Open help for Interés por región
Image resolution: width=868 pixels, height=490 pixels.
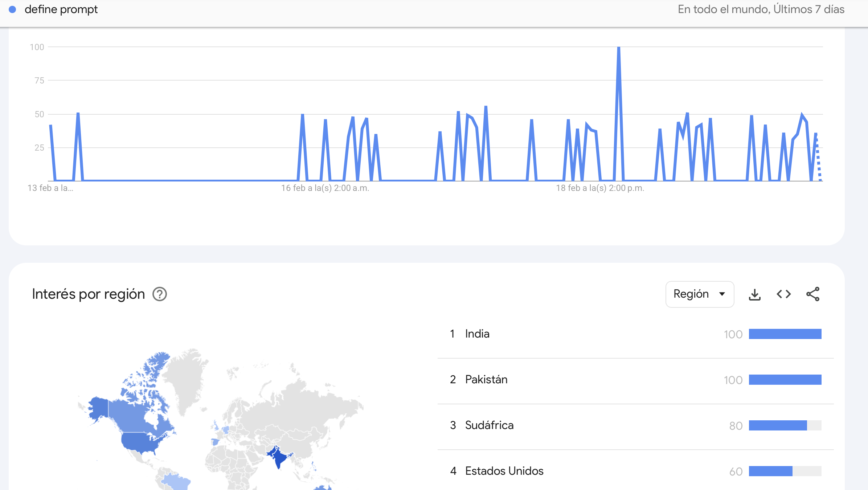click(160, 294)
